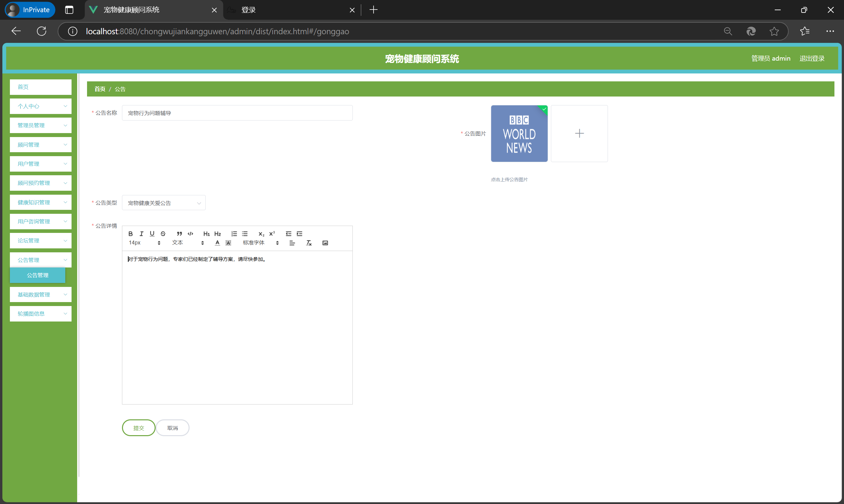Expand the 标准字体 font family picker
Image resolution: width=844 pixels, height=504 pixels.
click(x=260, y=243)
